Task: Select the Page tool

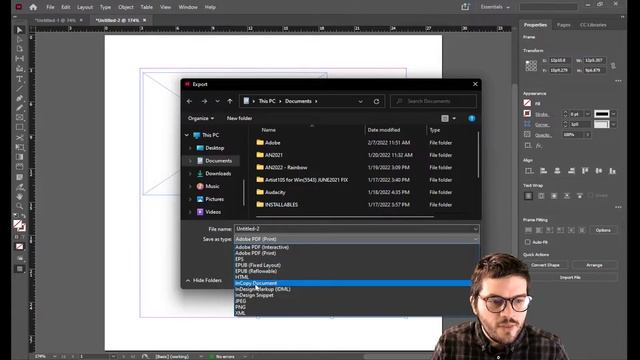Action: point(19,49)
